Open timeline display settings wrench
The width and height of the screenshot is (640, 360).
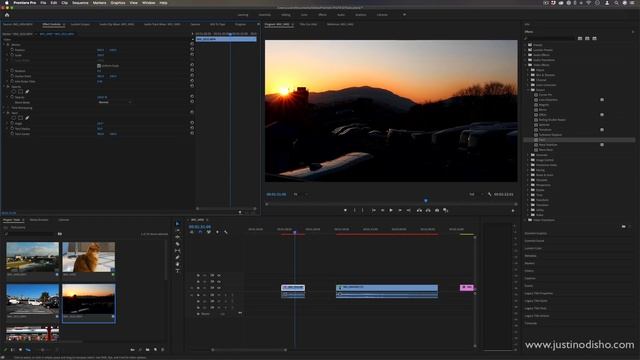click(226, 232)
